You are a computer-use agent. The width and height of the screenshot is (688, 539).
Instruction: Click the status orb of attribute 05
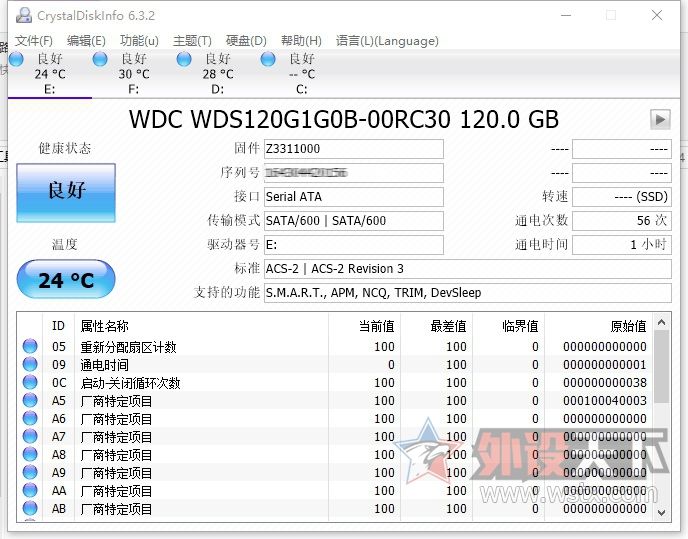click(30, 346)
